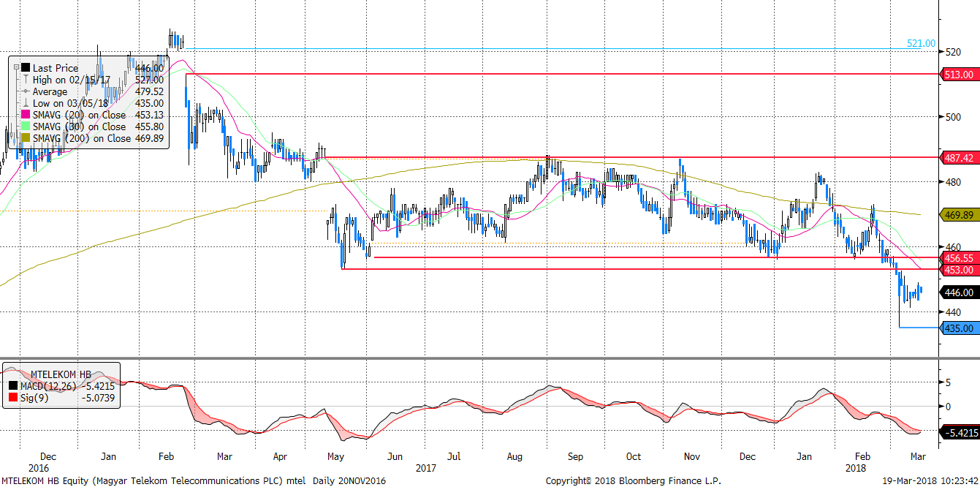This screenshot has width=980, height=487.
Task: Click the 'Daily 20NOV2016' footer text
Action: [349, 480]
